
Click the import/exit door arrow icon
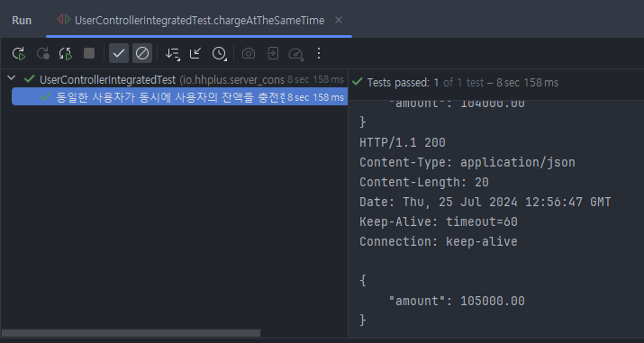click(x=272, y=53)
